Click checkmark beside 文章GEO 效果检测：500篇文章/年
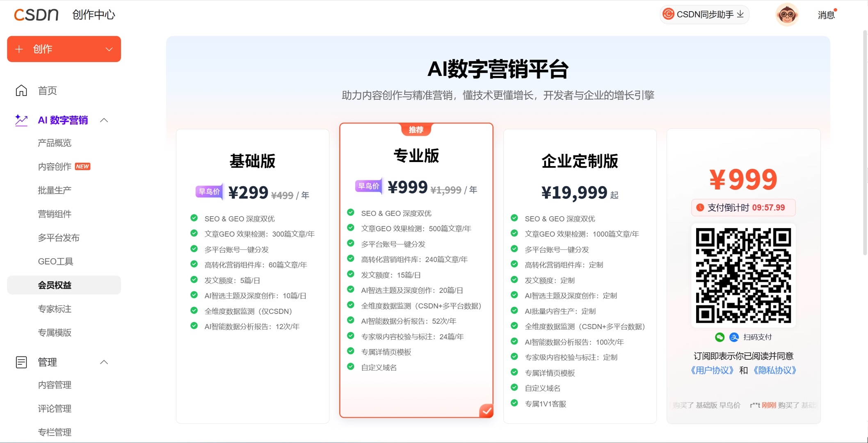The height and width of the screenshot is (443, 868). (350, 228)
